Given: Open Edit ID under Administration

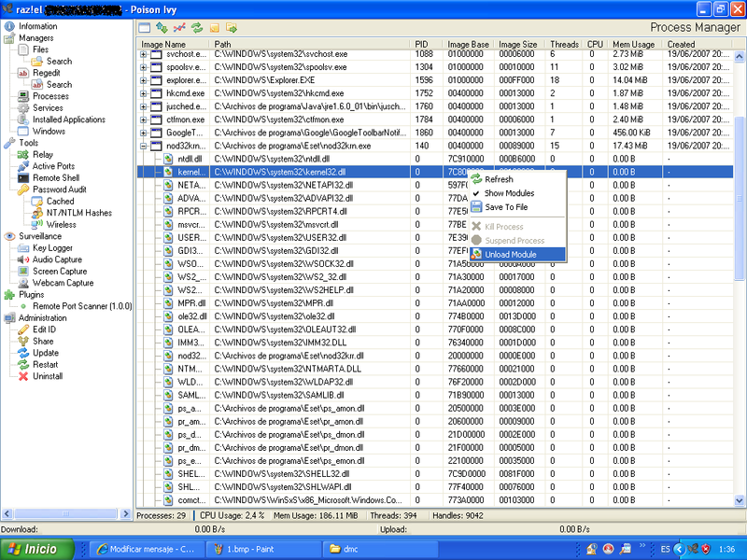Looking at the screenshot, I should pyautogui.click(x=44, y=329).
